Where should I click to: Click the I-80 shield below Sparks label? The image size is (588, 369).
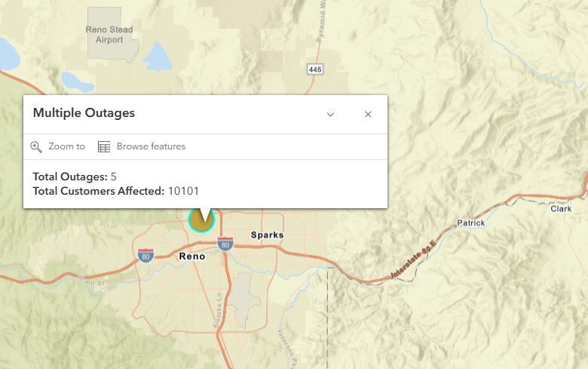225,244
